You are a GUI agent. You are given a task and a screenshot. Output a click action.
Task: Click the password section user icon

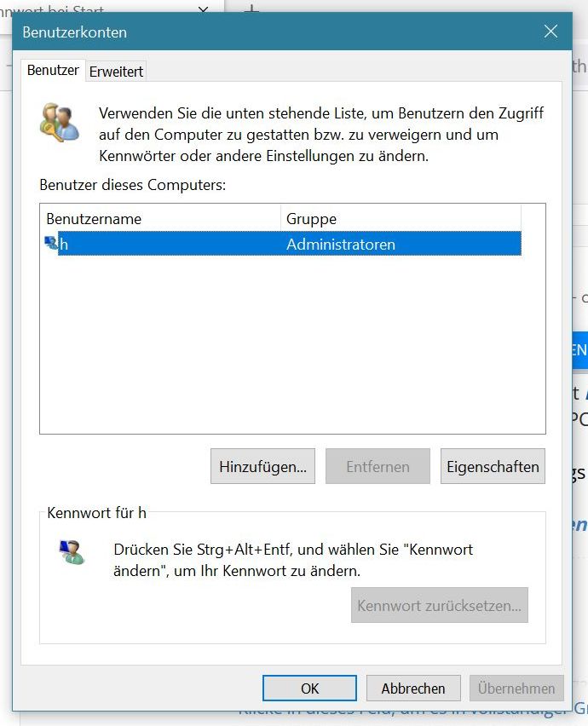click(72, 552)
